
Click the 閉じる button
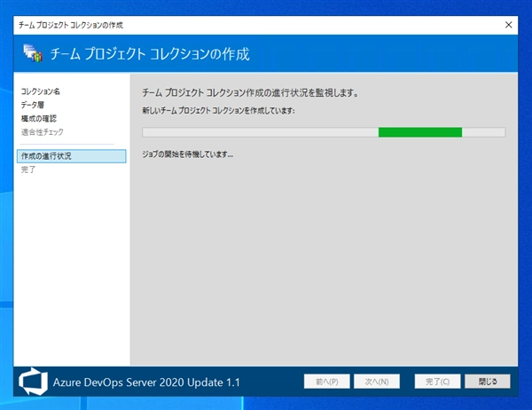click(488, 382)
